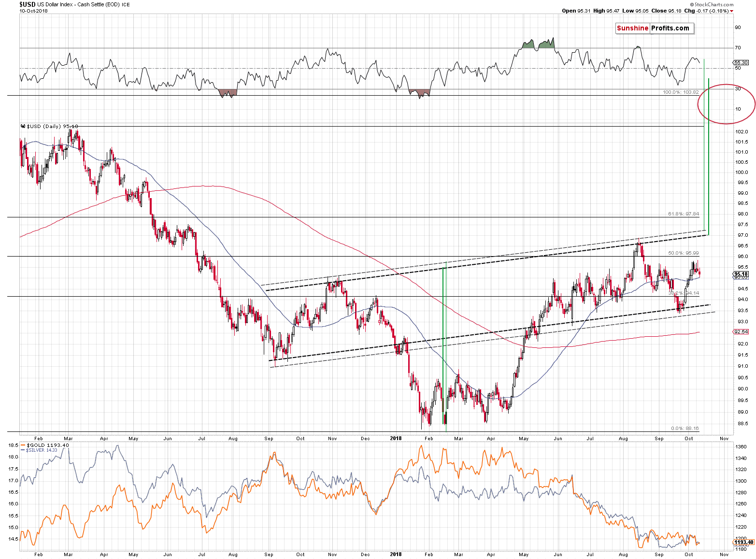Click the '92.54' moving average value tag

click(x=741, y=331)
